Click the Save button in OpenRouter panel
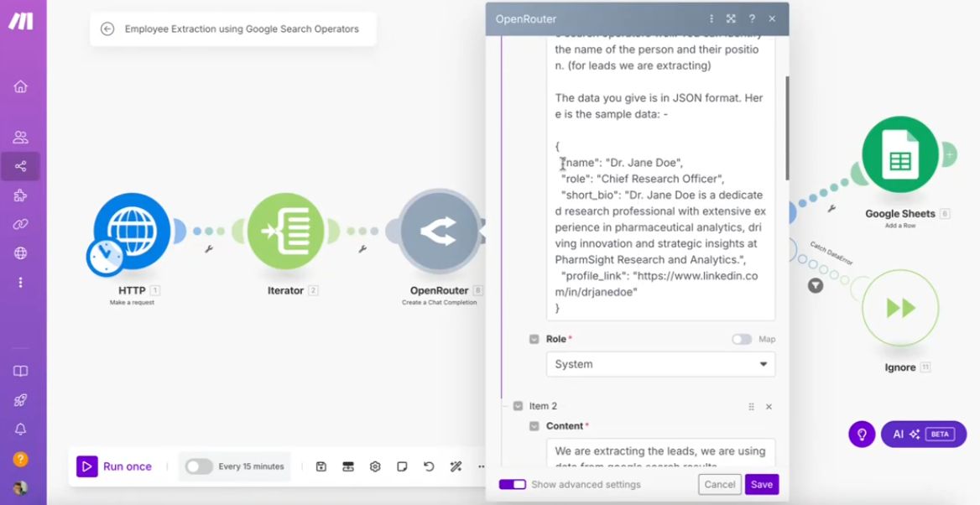980x505 pixels. (x=762, y=484)
